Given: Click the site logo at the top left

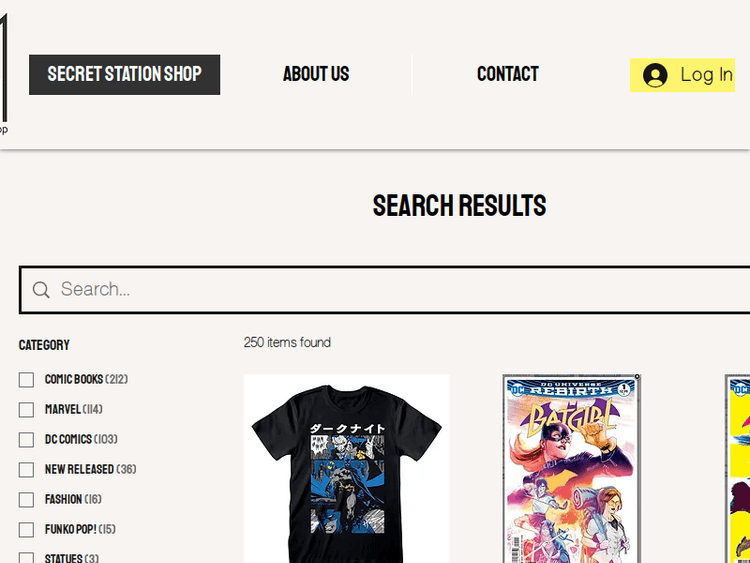Looking at the screenshot, I should [3, 72].
